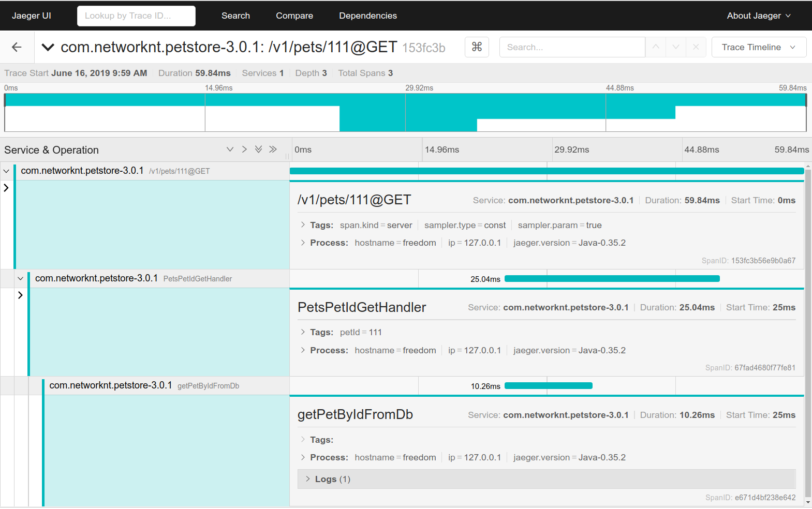812x509 pixels.
Task: Clear the trace search with X icon
Action: coord(696,47)
